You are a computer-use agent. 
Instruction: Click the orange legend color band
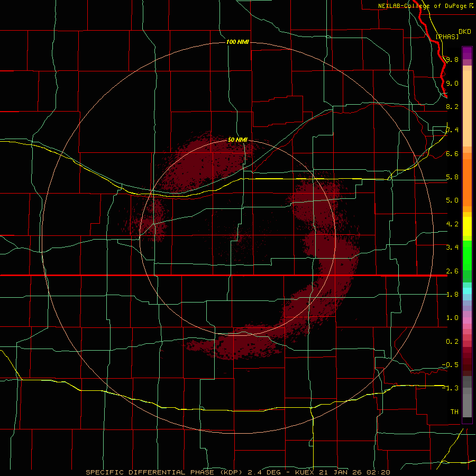pos(467,182)
